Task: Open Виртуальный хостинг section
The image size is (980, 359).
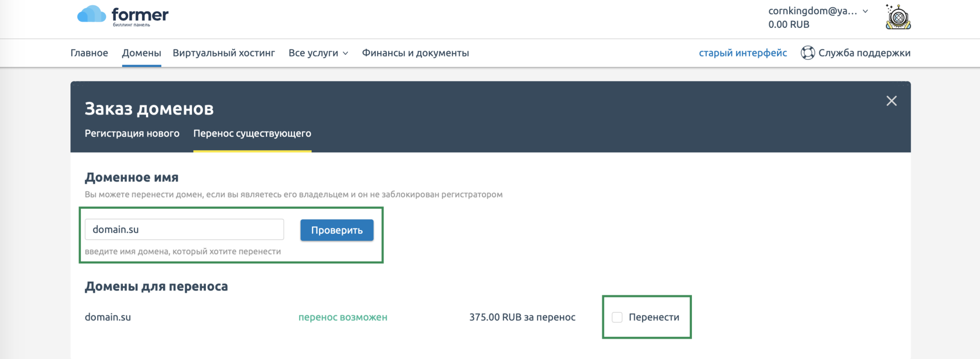Action: pyautogui.click(x=224, y=53)
